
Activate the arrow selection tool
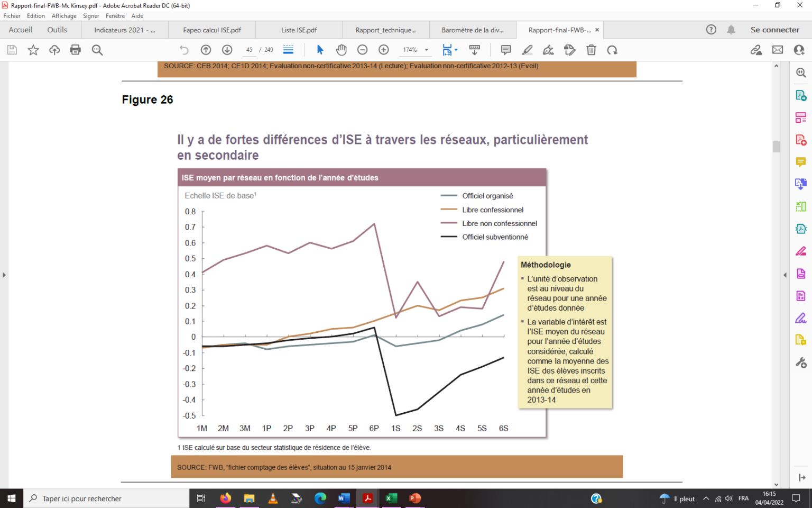pos(320,50)
